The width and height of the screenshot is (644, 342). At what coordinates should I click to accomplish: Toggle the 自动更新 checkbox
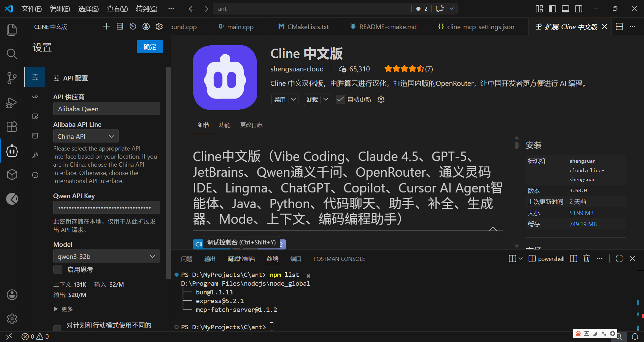pos(340,99)
